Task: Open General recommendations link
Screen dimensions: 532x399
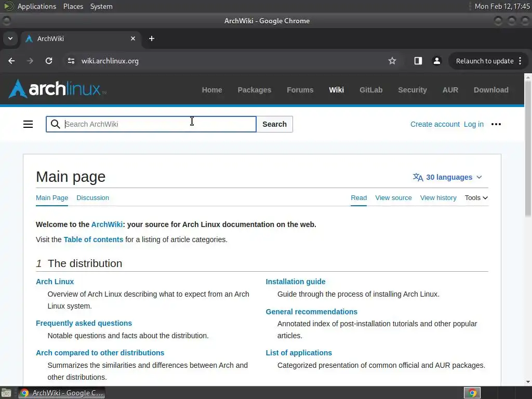Action: pyautogui.click(x=312, y=312)
